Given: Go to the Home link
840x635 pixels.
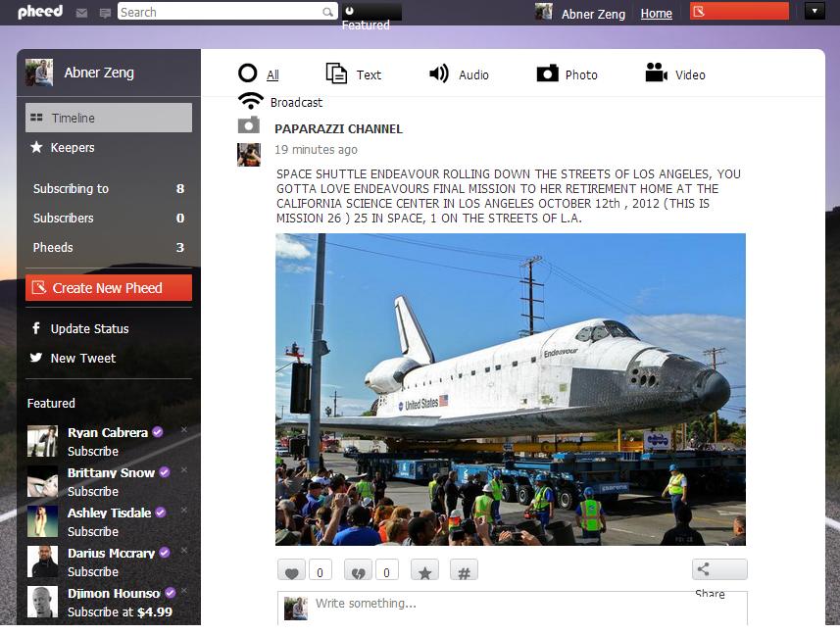Looking at the screenshot, I should [x=657, y=14].
